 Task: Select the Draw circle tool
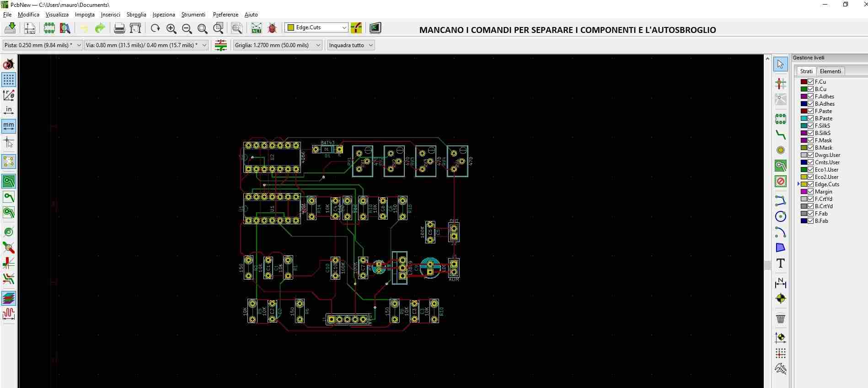tap(781, 216)
